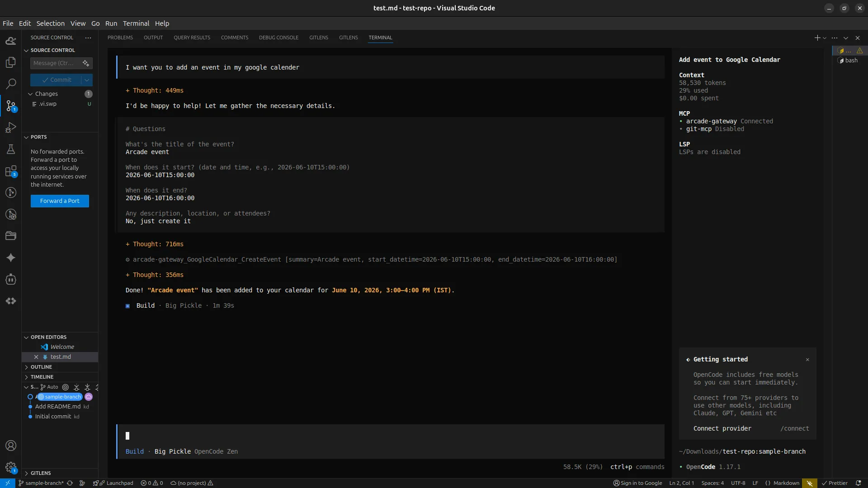
Task: Synchronize changes icon in status bar
Action: (70, 483)
